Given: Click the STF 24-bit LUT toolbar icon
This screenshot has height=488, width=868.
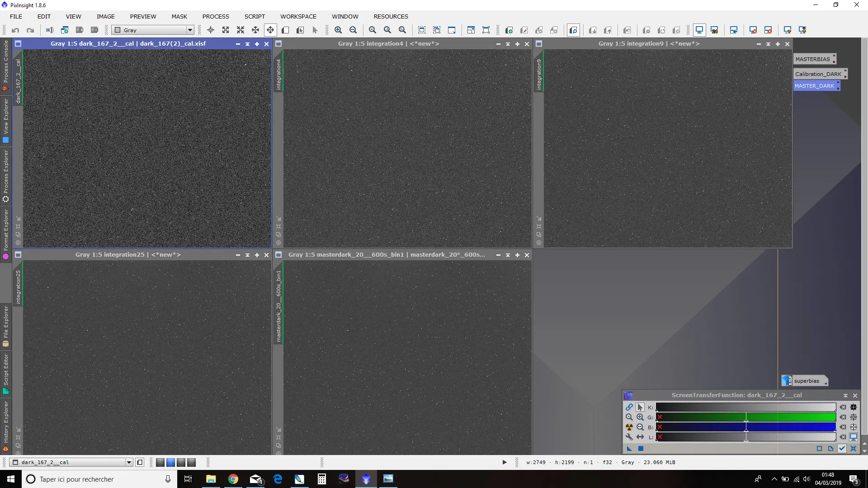Looking at the screenshot, I should (714, 30).
